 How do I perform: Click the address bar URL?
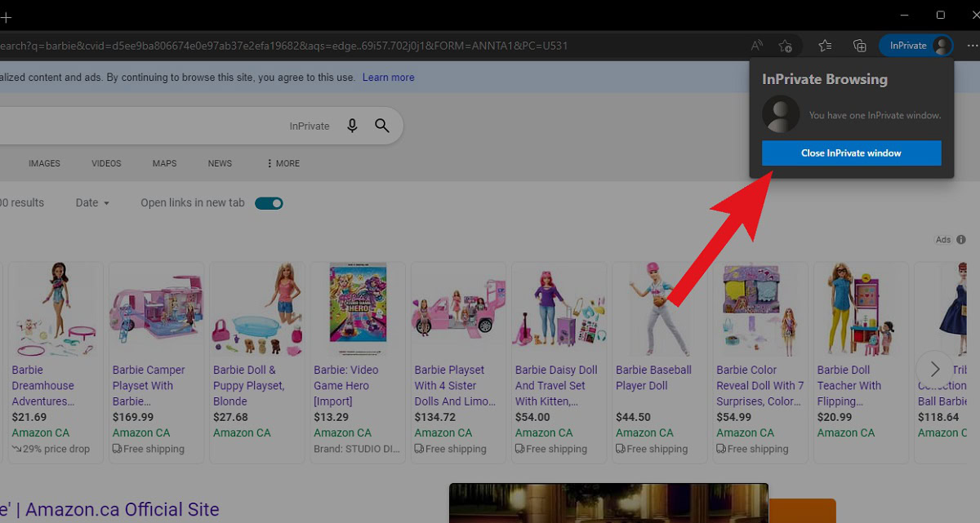click(x=284, y=46)
